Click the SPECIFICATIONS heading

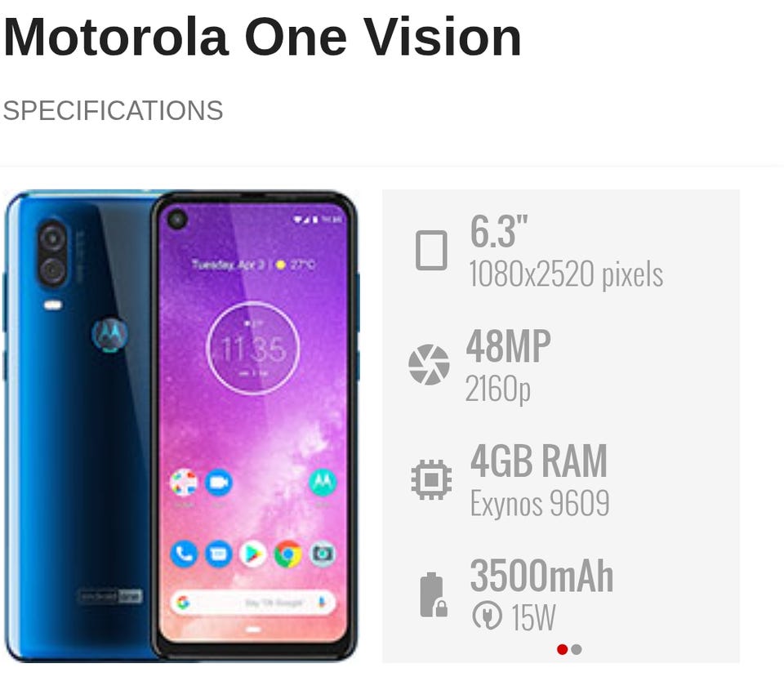coord(113,110)
